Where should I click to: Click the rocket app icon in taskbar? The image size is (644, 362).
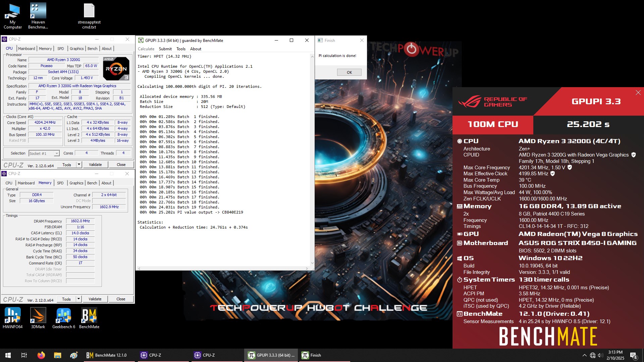click(x=74, y=355)
